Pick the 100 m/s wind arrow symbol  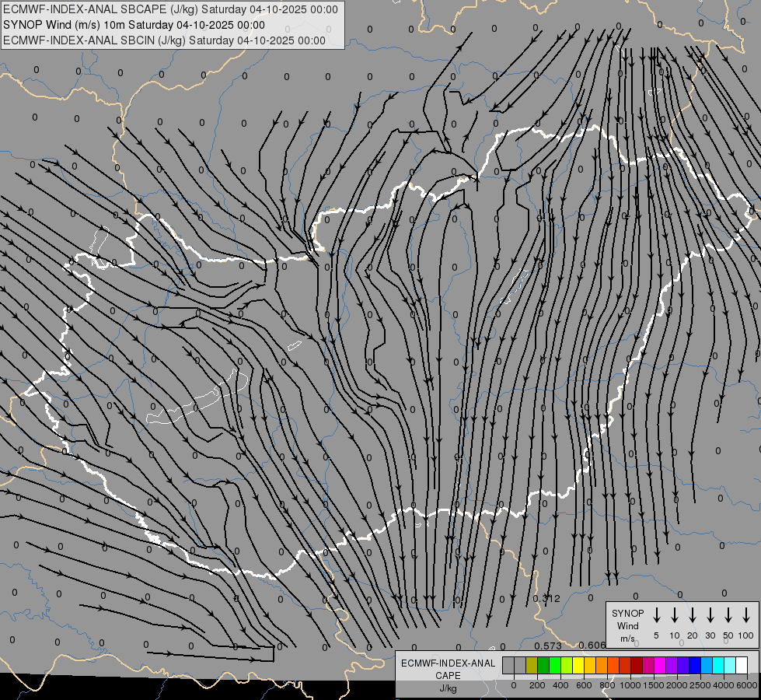click(746, 615)
